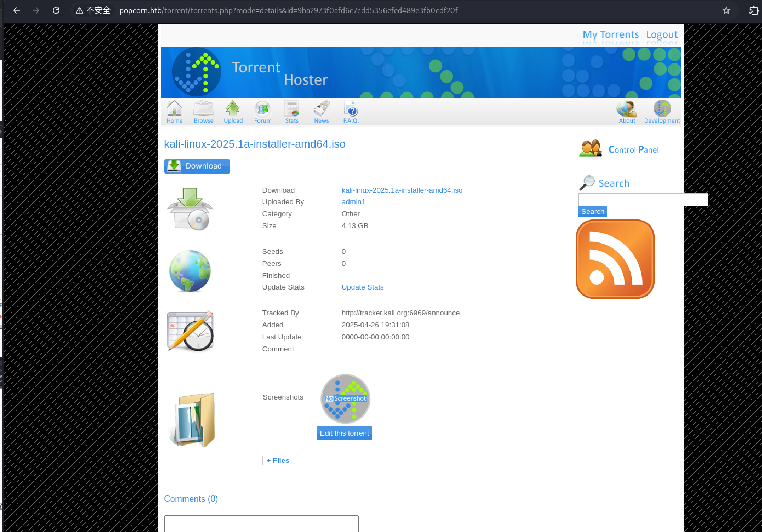
Task: Click the Comments (0) heading
Action: (191, 499)
